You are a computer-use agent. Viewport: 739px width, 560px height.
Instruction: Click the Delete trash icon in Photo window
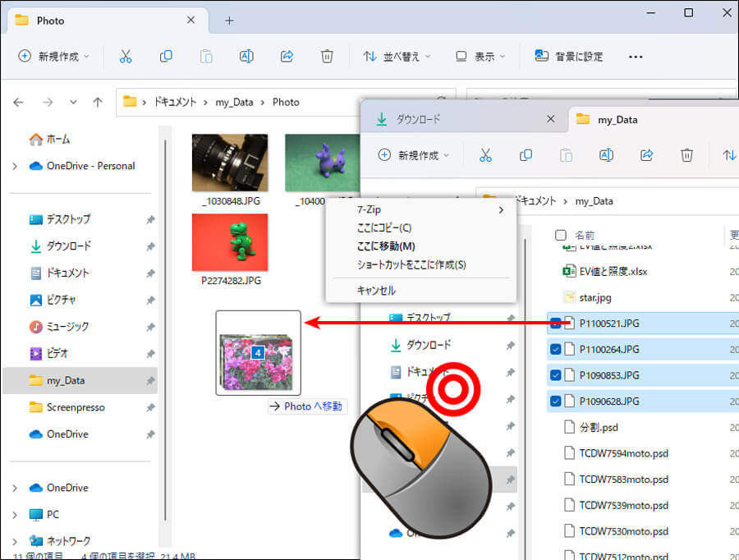pos(327,57)
